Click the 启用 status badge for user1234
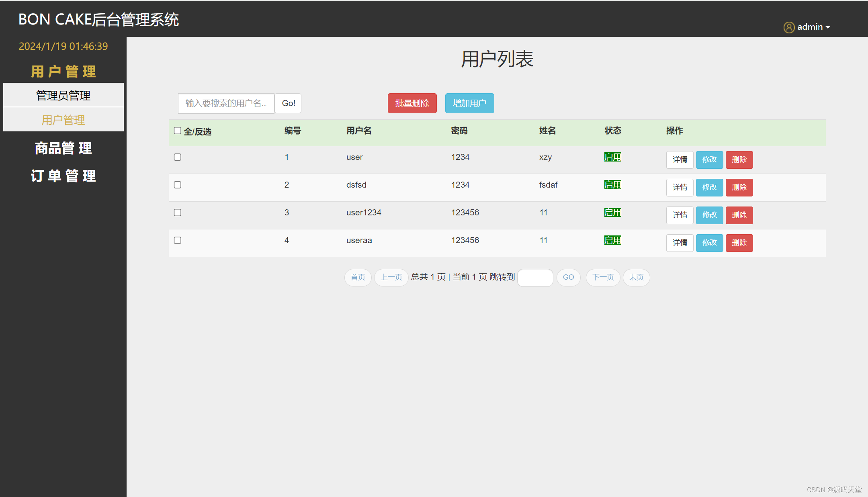Screen dimensions: 868x497 (x=613, y=213)
